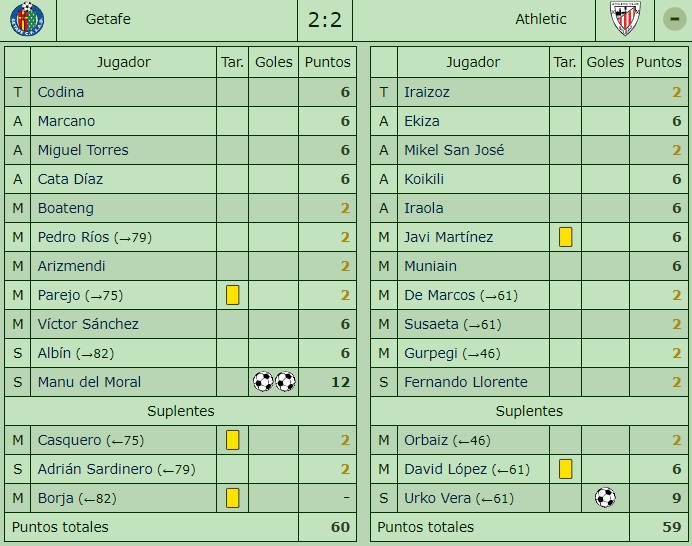Click Getafe's Puntos column header
Viewport: 692px width, 546px height.
coord(327,62)
